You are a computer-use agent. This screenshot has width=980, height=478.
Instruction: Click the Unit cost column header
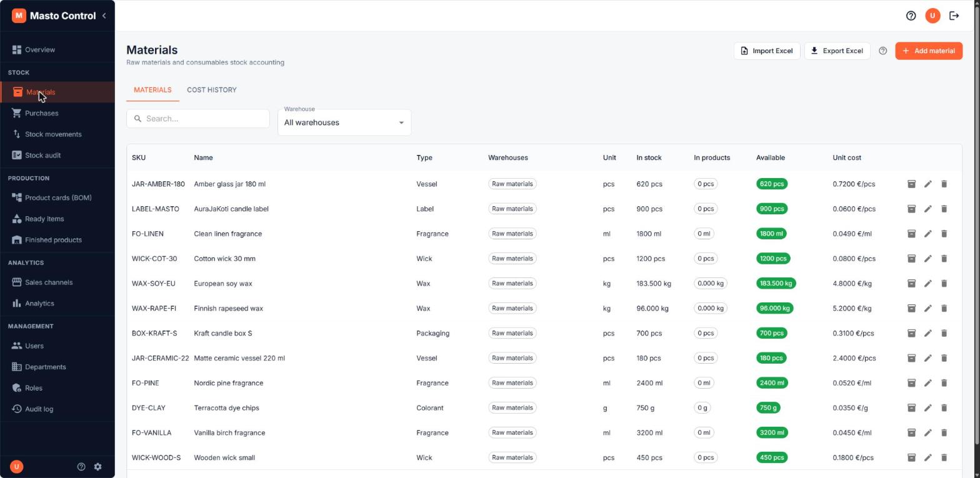coord(847,157)
